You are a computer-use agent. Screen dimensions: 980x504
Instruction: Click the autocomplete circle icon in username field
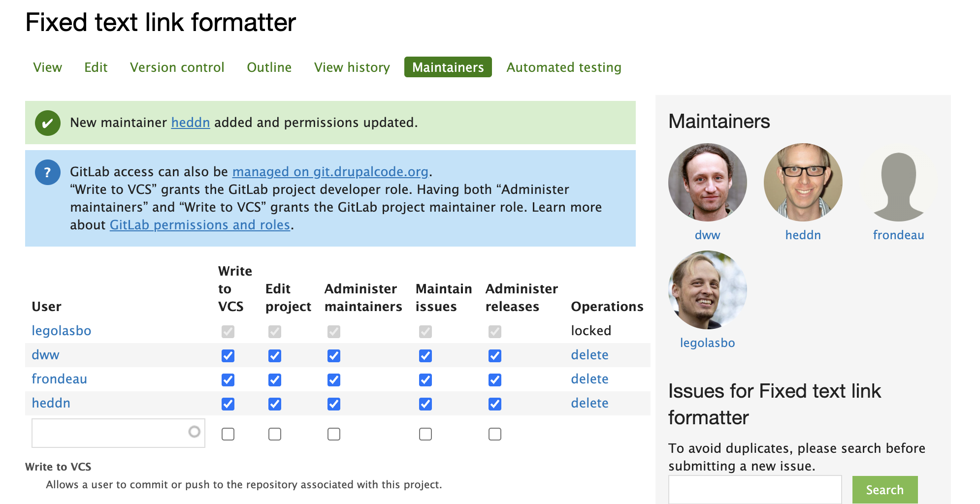tap(194, 433)
